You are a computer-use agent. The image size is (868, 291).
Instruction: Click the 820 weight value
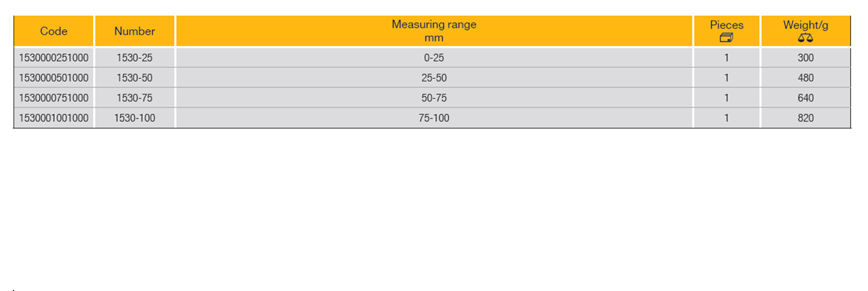tap(805, 119)
